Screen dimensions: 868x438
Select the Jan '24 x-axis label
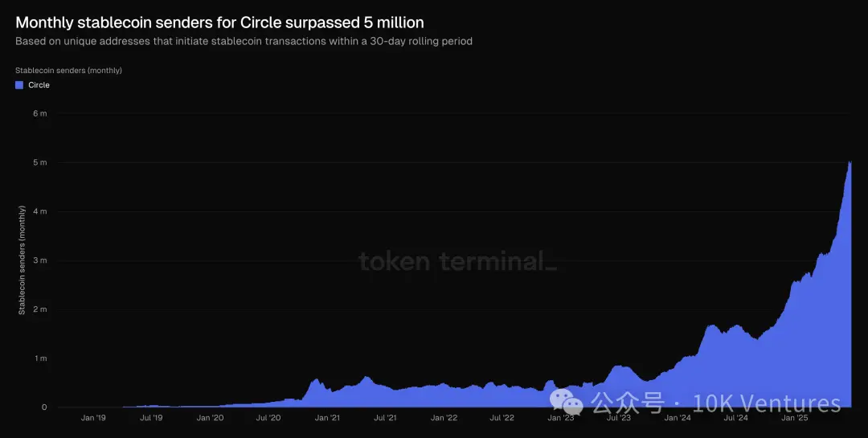(x=678, y=418)
